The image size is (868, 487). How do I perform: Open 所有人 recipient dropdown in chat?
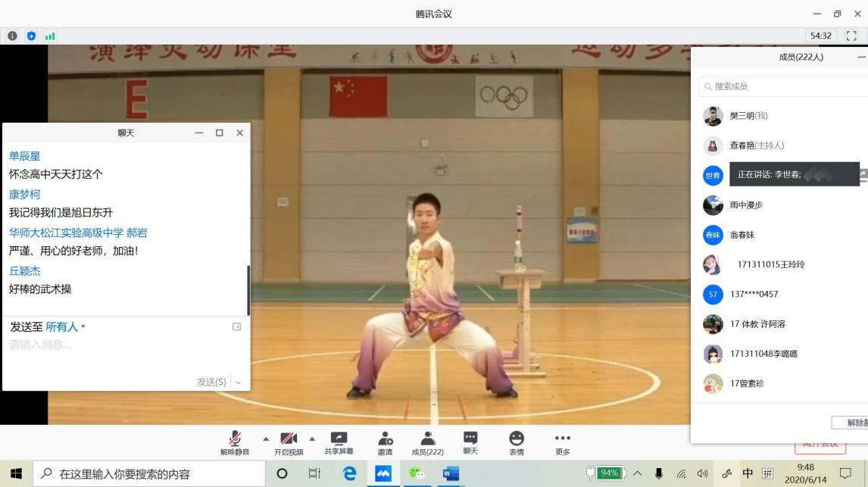click(65, 327)
